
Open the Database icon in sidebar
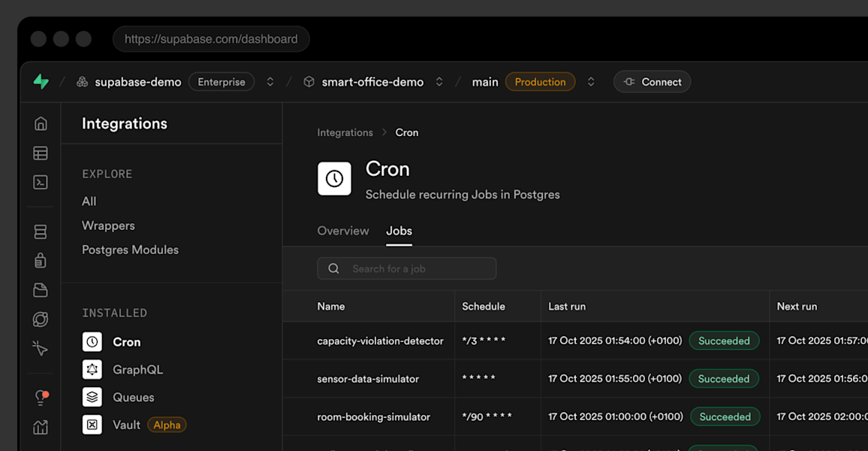[41, 232]
